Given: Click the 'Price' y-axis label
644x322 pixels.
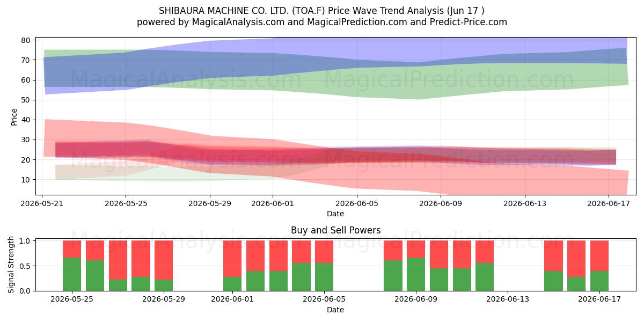Looking at the screenshot, I should (x=14, y=116).
